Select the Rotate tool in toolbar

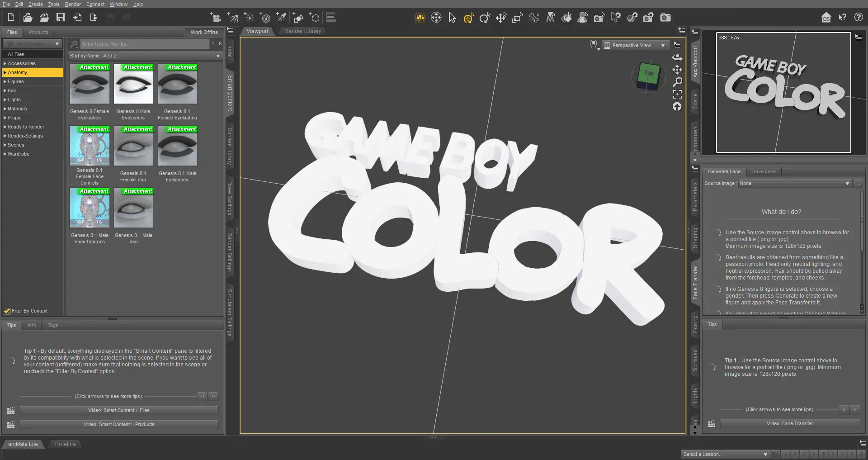pos(485,18)
